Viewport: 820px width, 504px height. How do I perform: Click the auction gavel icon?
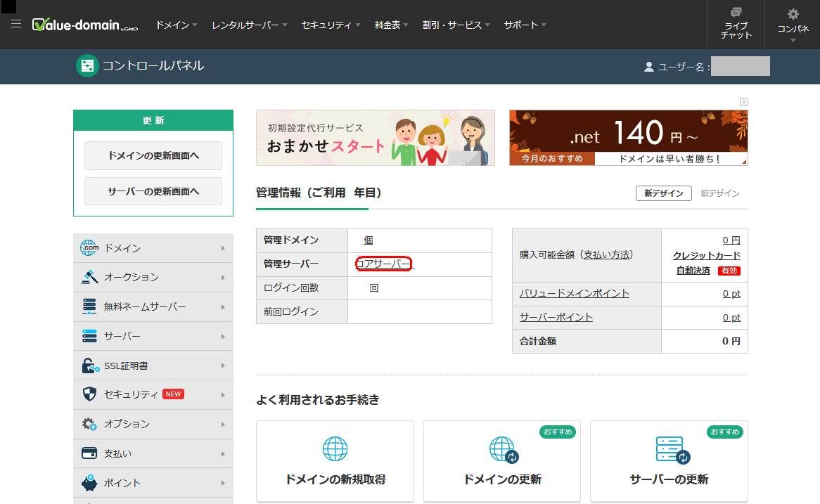click(x=89, y=277)
